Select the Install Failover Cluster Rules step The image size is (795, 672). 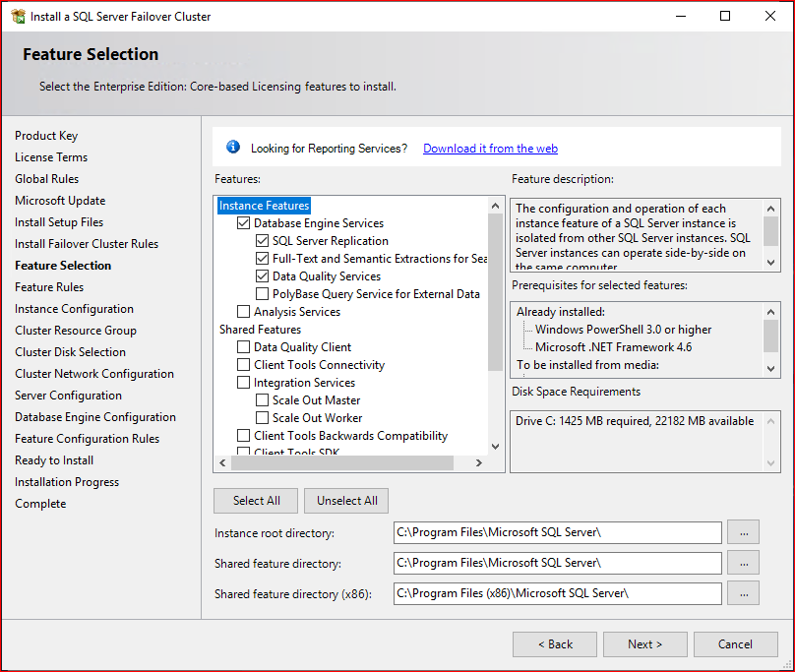[x=87, y=244]
